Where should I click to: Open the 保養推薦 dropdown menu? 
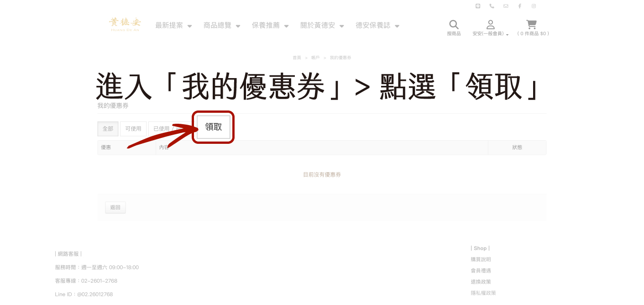click(x=270, y=26)
